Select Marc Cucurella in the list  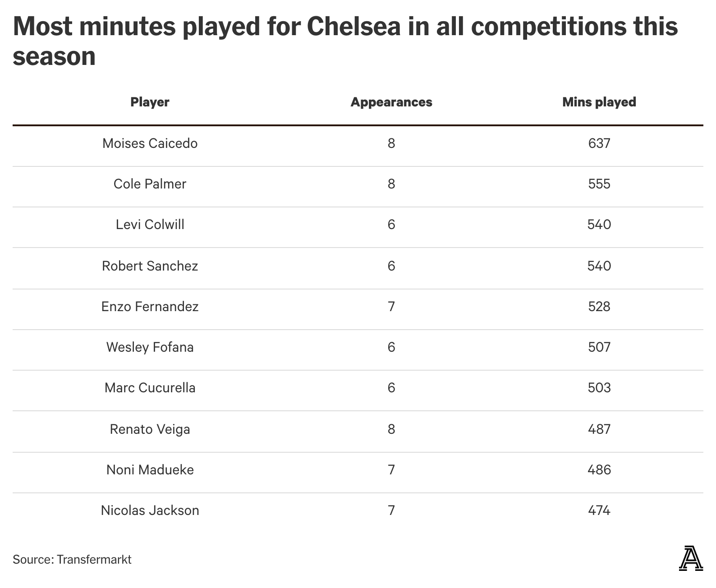[x=150, y=388]
